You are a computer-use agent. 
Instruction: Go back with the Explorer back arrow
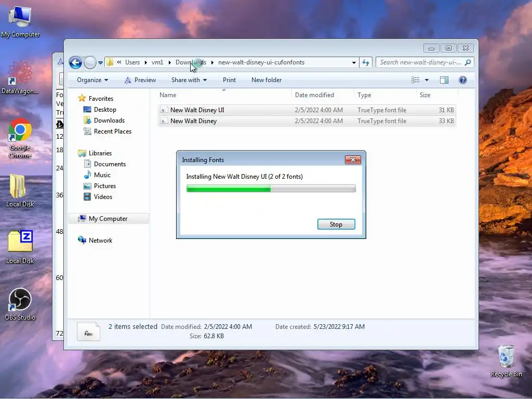(x=76, y=62)
